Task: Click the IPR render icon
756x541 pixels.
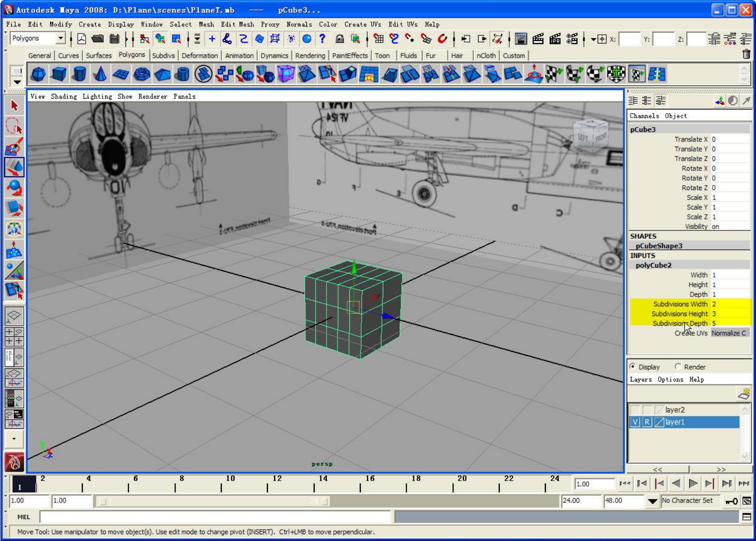Action: click(555, 39)
